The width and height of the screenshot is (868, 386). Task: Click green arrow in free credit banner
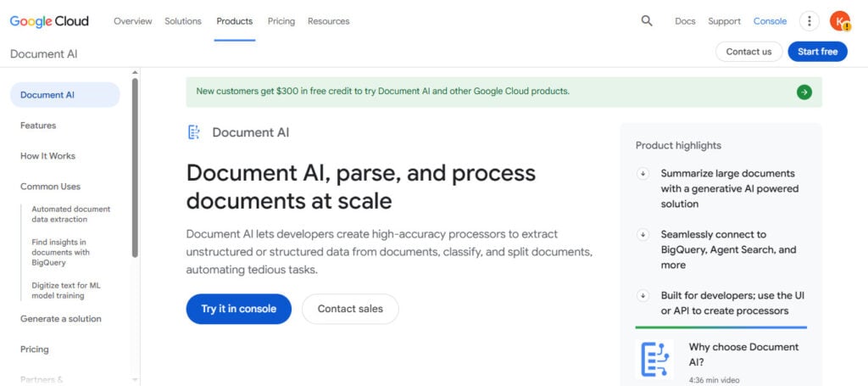click(804, 92)
